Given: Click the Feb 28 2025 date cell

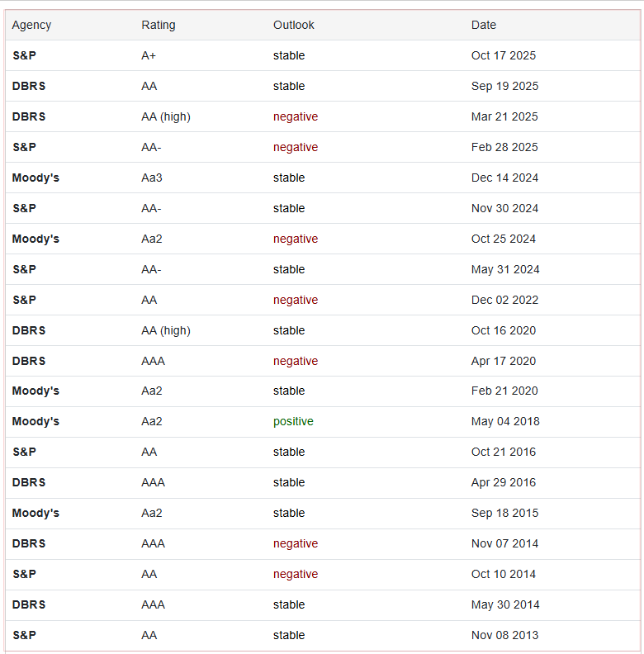Looking at the screenshot, I should point(504,147).
